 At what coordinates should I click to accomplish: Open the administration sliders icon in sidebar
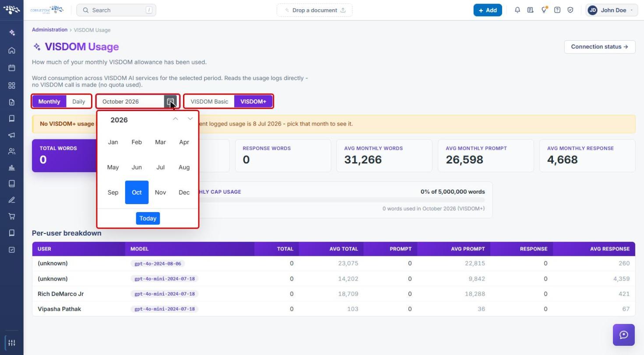(x=12, y=342)
